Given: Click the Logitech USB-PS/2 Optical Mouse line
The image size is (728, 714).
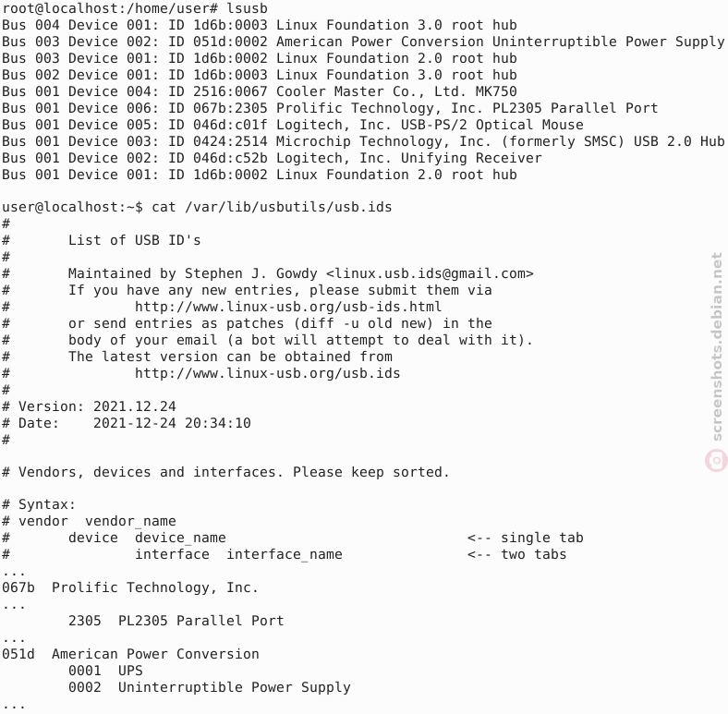Looking at the screenshot, I should 293,125.
